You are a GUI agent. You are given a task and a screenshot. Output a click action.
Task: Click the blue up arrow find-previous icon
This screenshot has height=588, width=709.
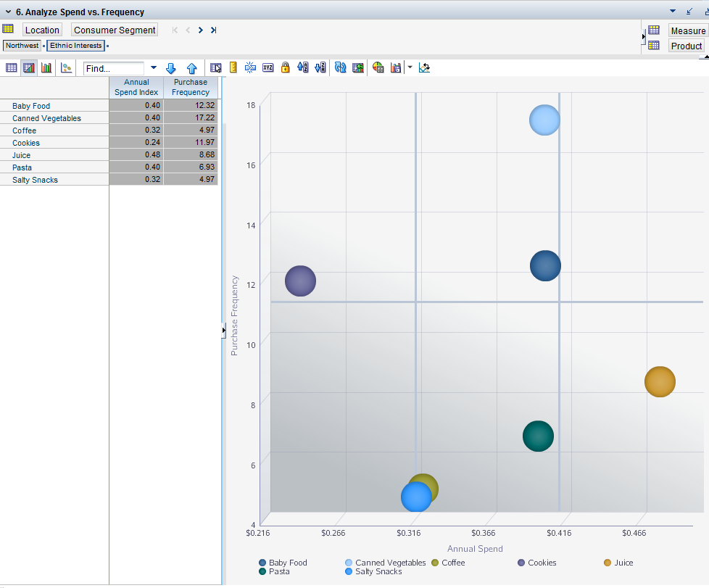tap(192, 68)
